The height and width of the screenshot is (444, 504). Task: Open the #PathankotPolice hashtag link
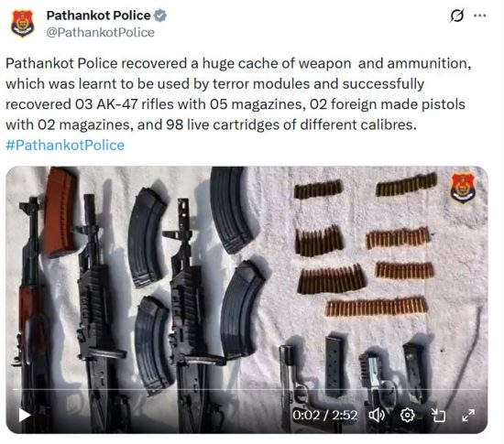[65, 146]
